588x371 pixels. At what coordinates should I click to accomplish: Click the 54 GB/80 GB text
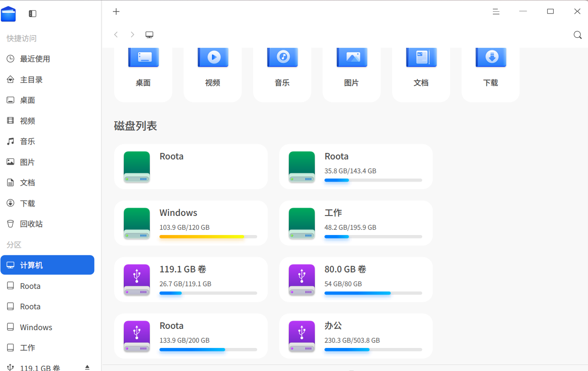[343, 284]
